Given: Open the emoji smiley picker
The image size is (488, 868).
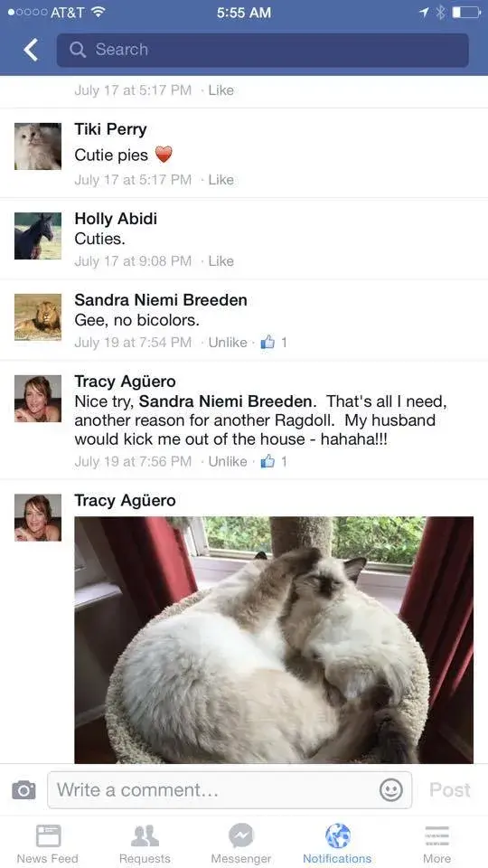Looking at the screenshot, I should 391,790.
